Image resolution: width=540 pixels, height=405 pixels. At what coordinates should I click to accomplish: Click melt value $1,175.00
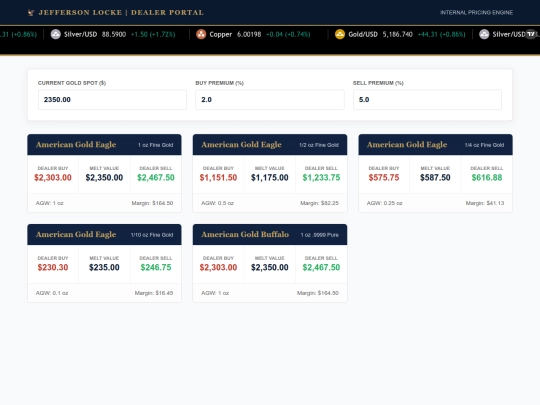click(270, 178)
